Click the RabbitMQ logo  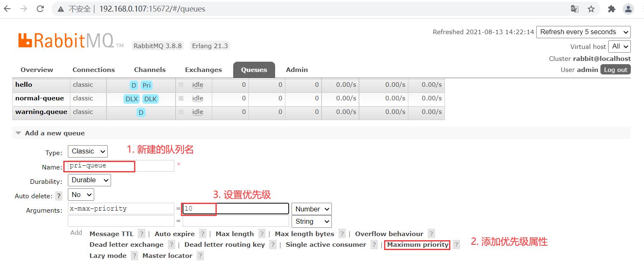pos(70,41)
